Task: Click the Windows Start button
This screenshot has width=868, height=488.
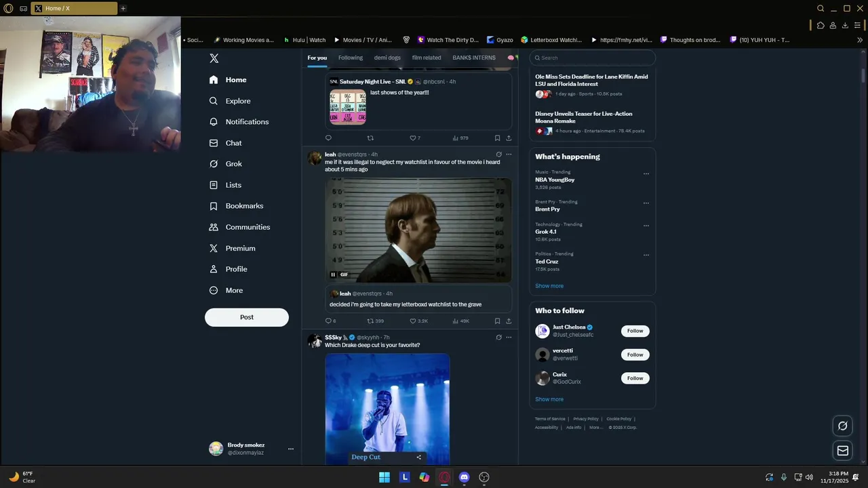Action: pos(384,477)
